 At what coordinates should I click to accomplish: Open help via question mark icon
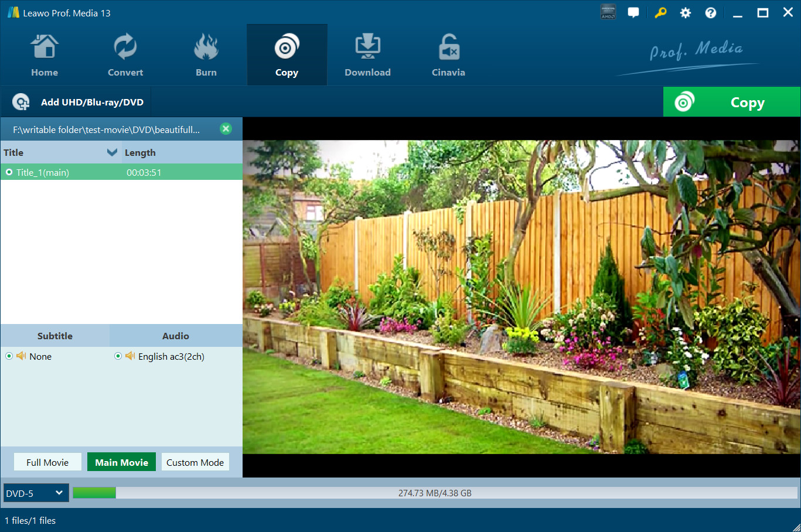pos(710,13)
